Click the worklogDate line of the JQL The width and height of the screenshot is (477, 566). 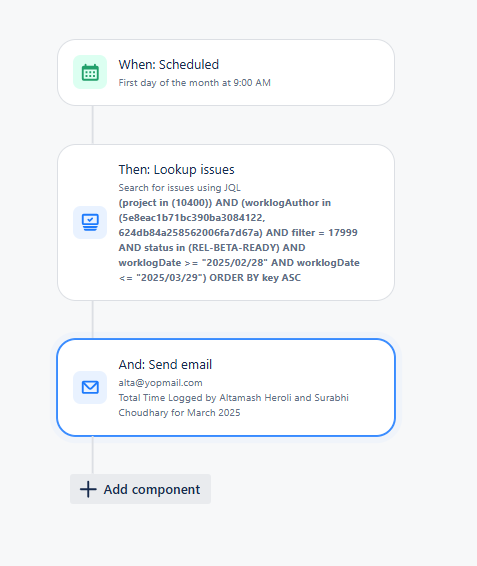(239, 263)
